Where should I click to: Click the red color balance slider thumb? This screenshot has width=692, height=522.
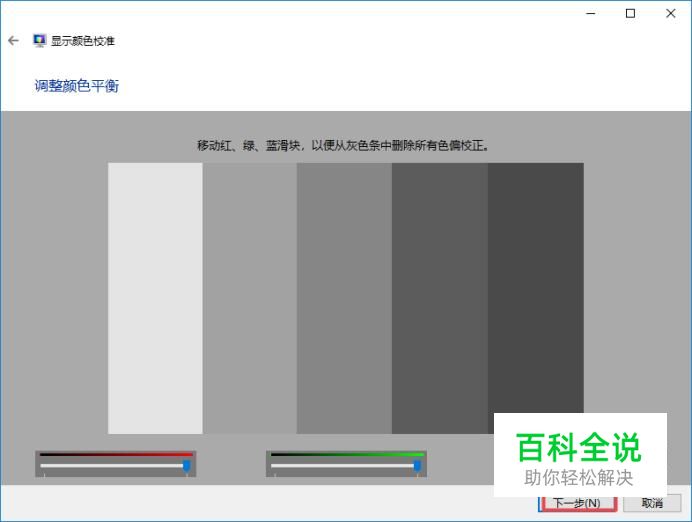click(187, 466)
